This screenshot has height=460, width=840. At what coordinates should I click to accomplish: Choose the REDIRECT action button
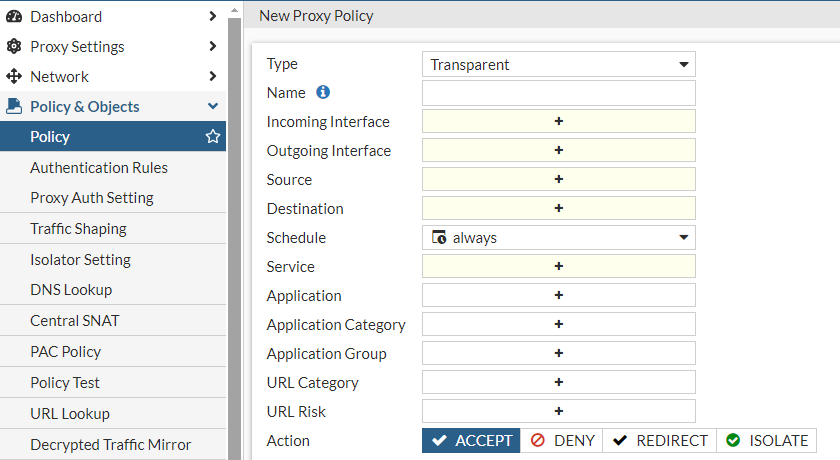(660, 441)
